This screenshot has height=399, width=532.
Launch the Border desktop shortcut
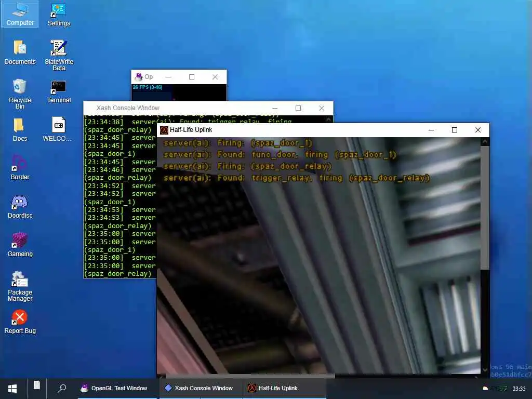coord(20,168)
